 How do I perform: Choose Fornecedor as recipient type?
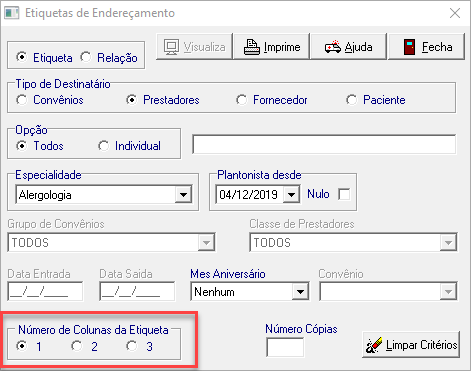(x=242, y=100)
